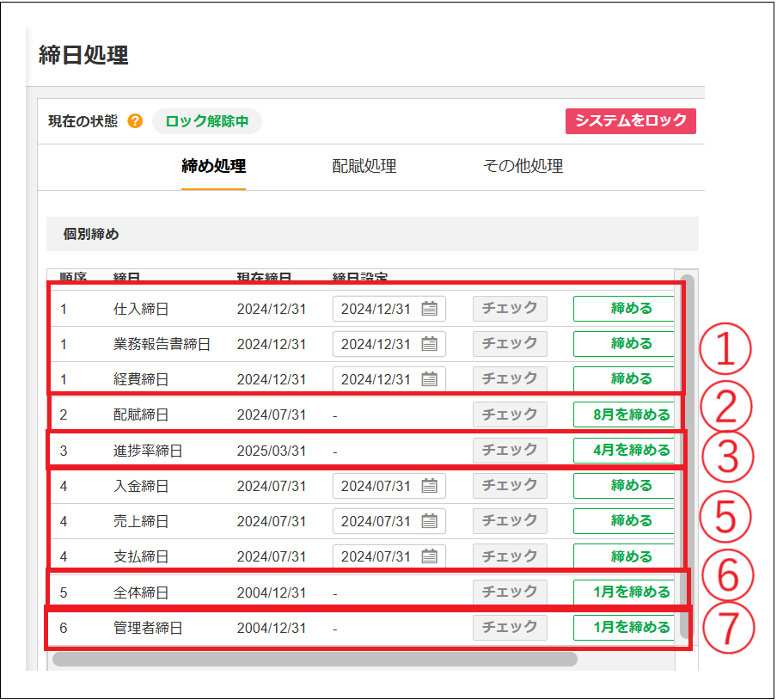
Task: Open calendar icon for 入金締日 row
Action: click(430, 486)
